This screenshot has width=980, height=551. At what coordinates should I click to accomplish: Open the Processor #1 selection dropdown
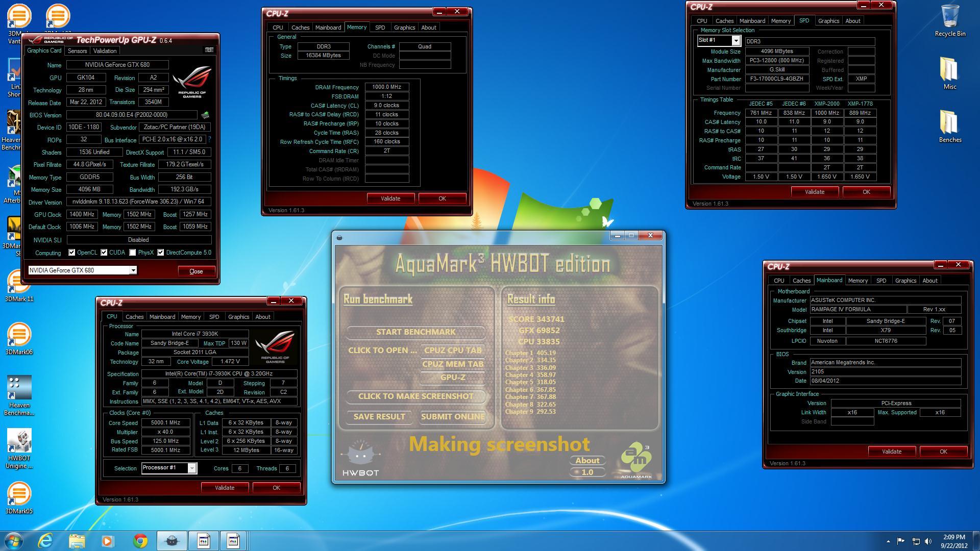pyautogui.click(x=192, y=468)
